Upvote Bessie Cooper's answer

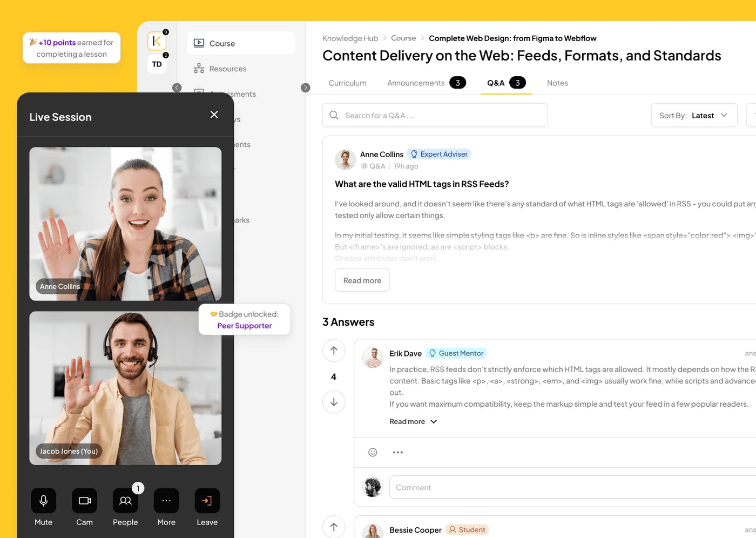click(x=334, y=527)
